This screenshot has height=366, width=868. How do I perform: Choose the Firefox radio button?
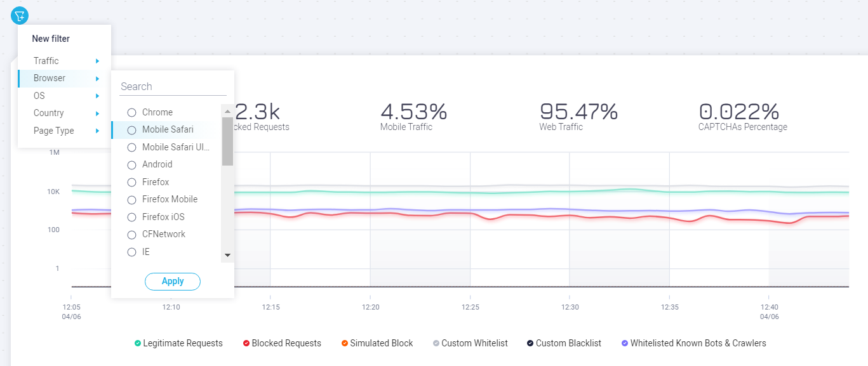click(132, 182)
